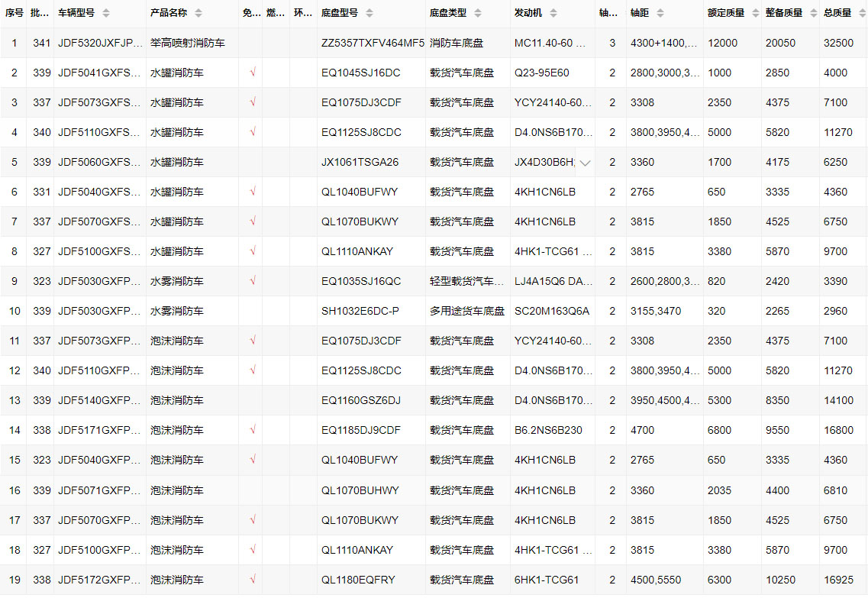Click the red check mark in row 19

[x=253, y=579]
